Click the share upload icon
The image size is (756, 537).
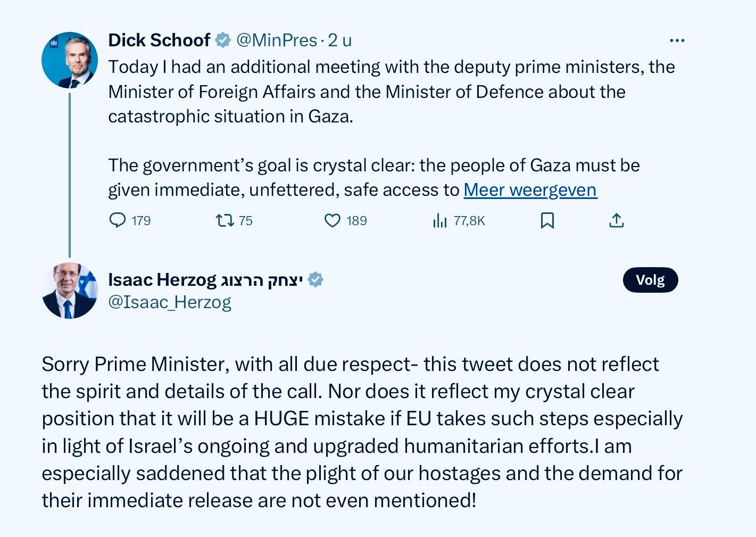[x=616, y=220]
